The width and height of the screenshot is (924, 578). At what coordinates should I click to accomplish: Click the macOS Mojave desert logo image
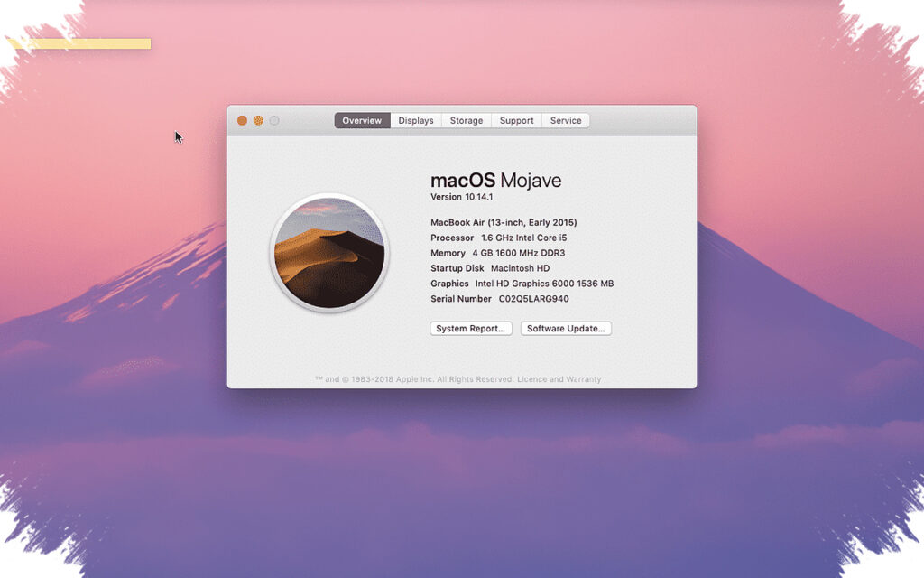328,253
